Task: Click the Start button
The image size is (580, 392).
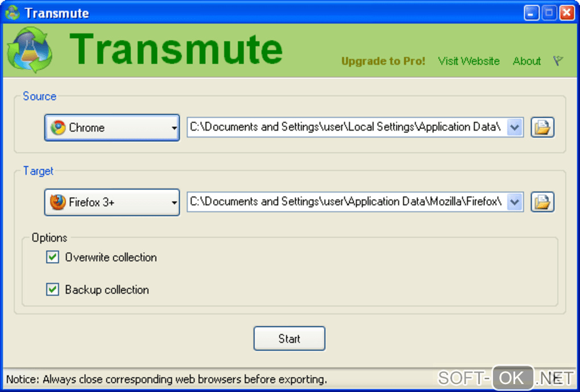Action: coord(289,339)
